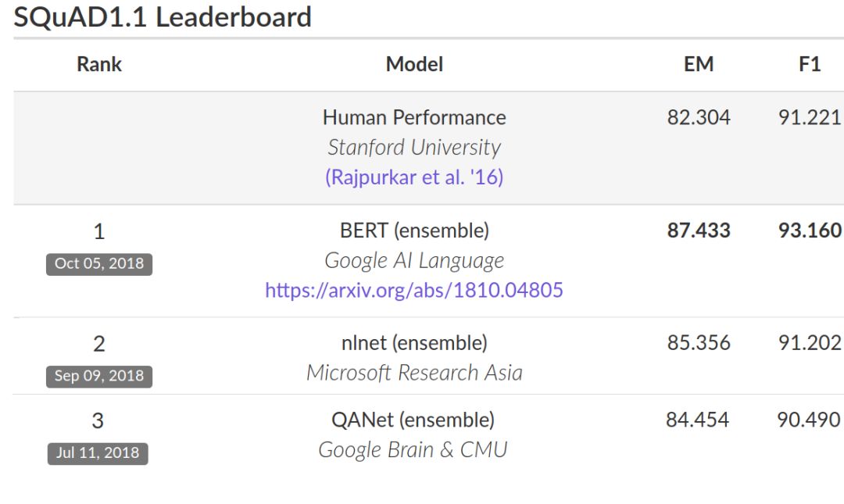This screenshot has width=844, height=504.
Task: Click Human Performance's EM score 82.304
Action: tap(699, 117)
